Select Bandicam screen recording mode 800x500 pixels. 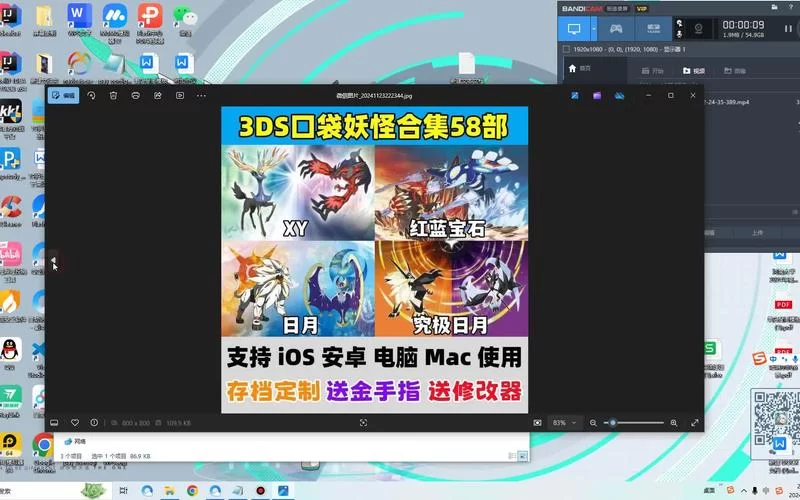[574, 29]
